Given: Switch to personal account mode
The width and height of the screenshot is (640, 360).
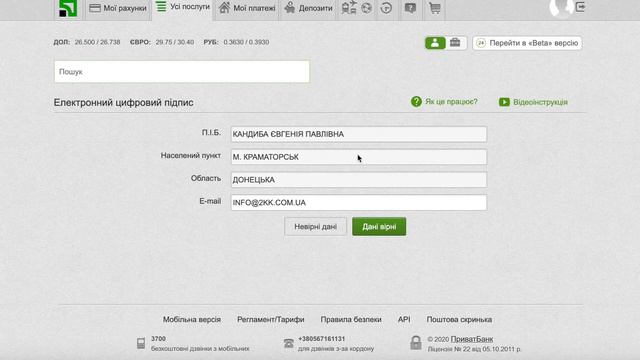Looking at the screenshot, I should click(435, 42).
